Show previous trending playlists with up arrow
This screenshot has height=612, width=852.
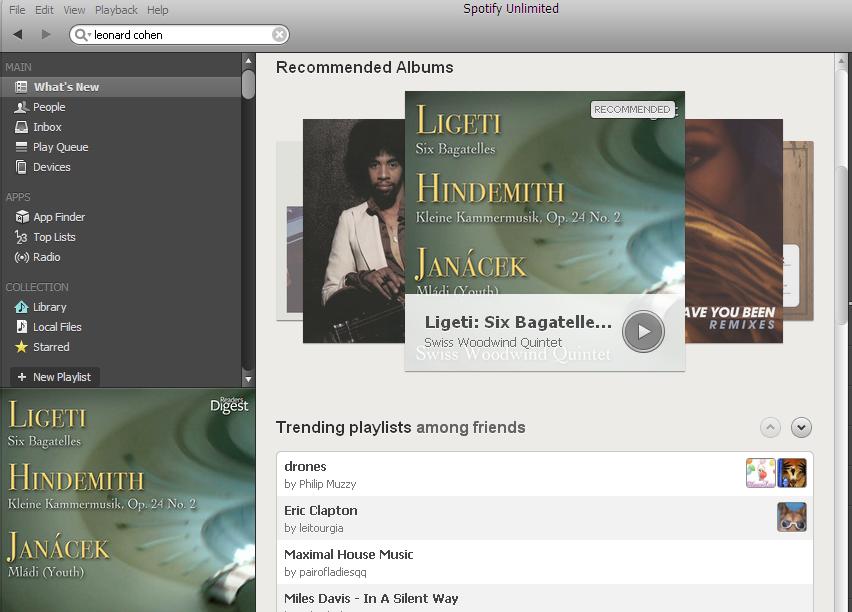pyautogui.click(x=770, y=428)
